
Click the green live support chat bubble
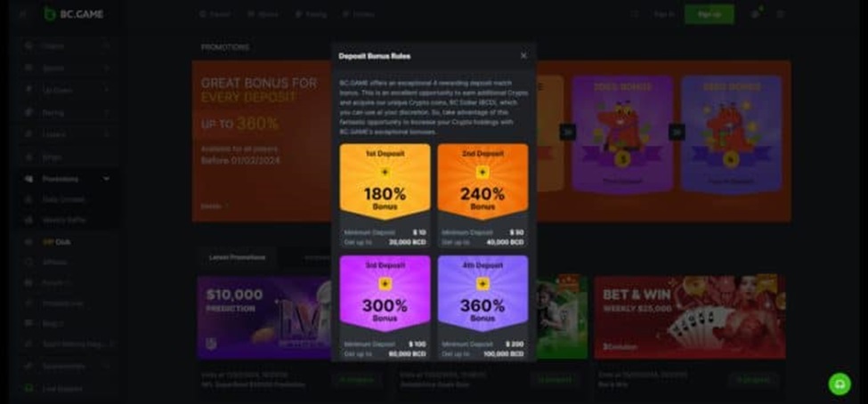click(x=840, y=384)
